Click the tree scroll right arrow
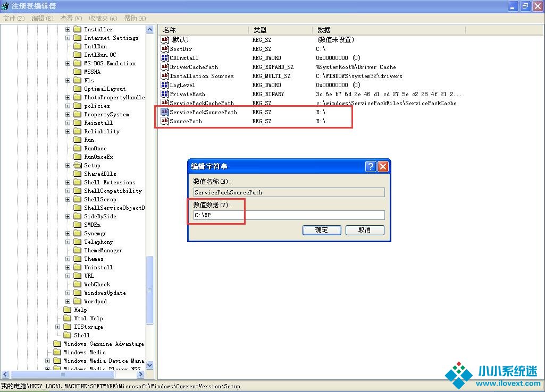Image resolution: width=545 pixels, height=392 pixels. tap(140, 374)
